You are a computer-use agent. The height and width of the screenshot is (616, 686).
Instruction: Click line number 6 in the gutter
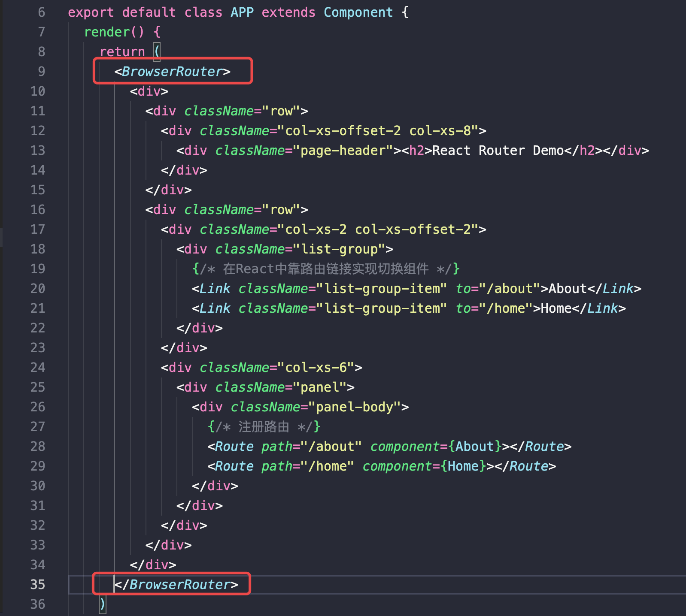[x=41, y=12]
